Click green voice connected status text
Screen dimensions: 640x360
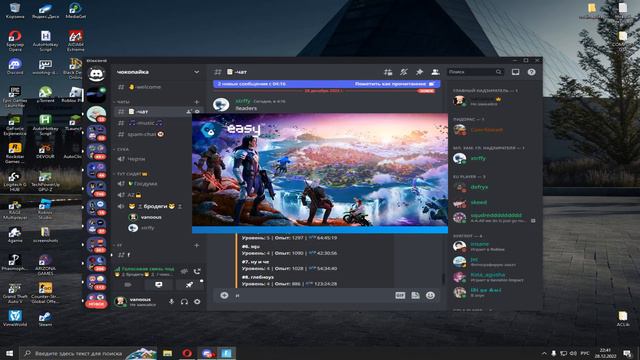coord(147,269)
